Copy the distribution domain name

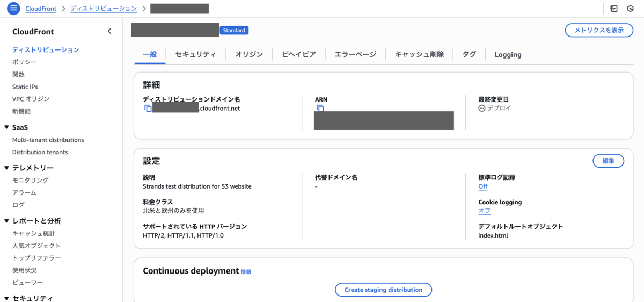coord(148,109)
